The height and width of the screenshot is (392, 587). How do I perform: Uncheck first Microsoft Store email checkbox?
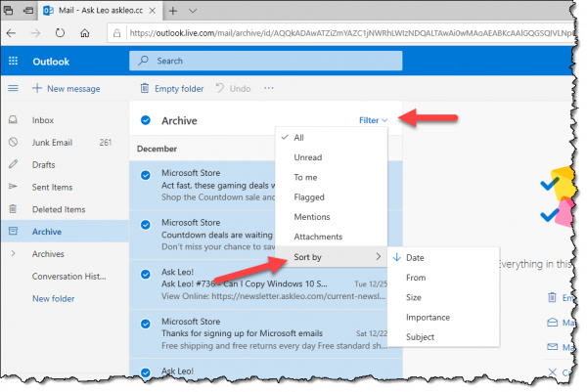pos(145,176)
